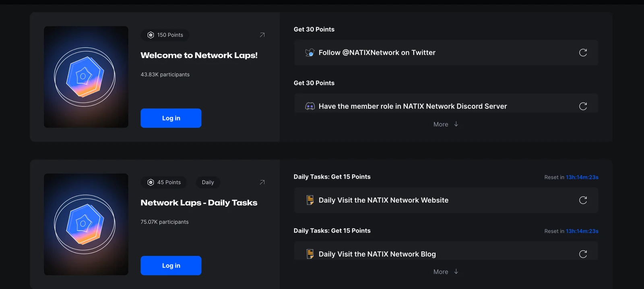
Task: Click the document icon beside Daily Visit Blog
Action: click(310, 254)
